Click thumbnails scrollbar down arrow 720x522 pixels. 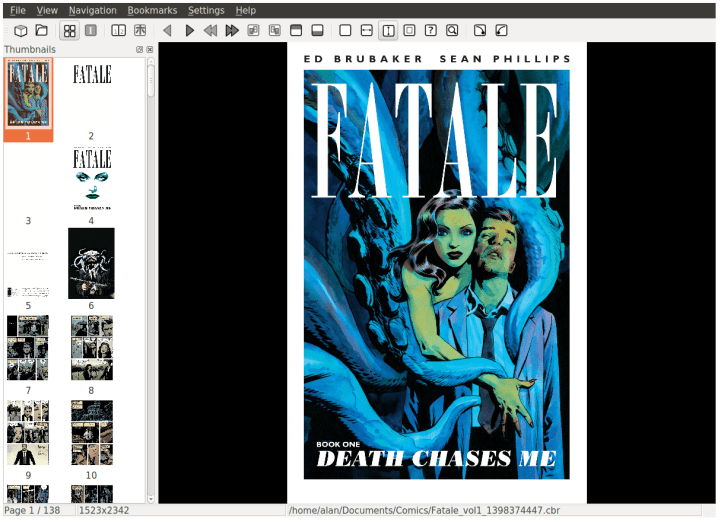[x=151, y=499]
